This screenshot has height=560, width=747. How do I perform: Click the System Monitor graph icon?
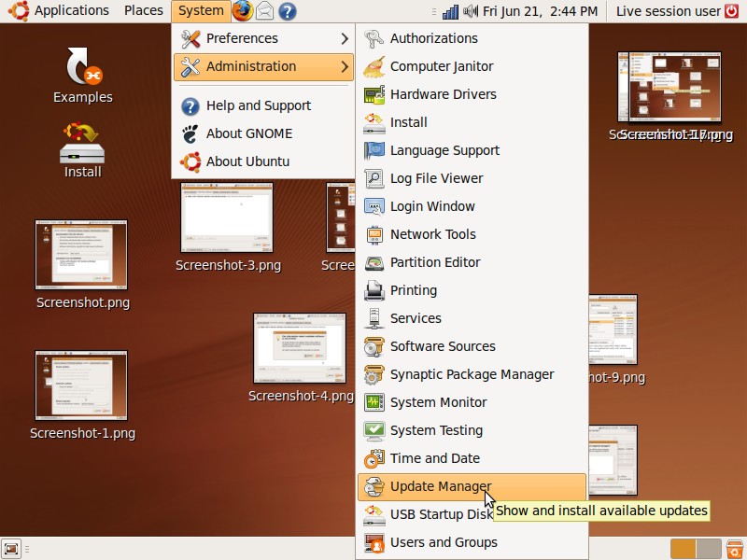click(374, 403)
